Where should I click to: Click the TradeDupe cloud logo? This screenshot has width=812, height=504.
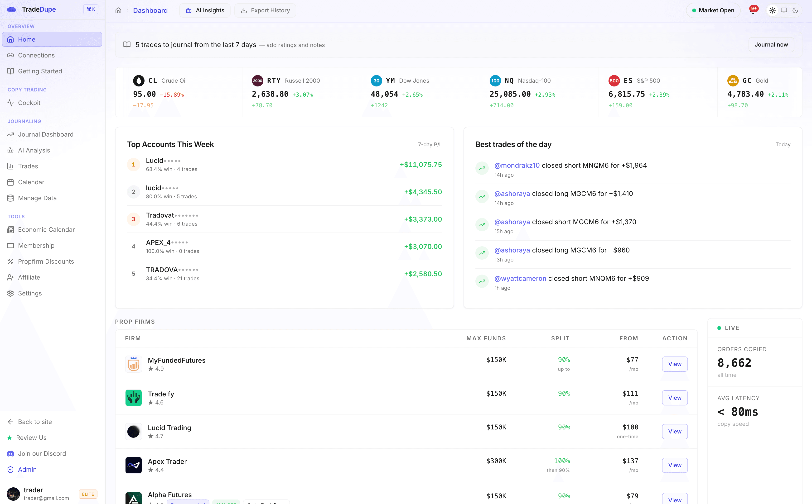pos(12,9)
